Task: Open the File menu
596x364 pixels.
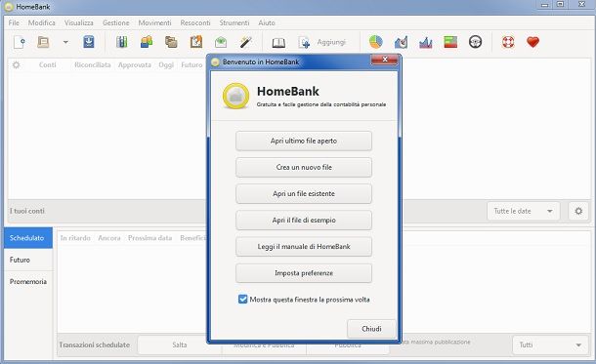Action: pos(14,22)
